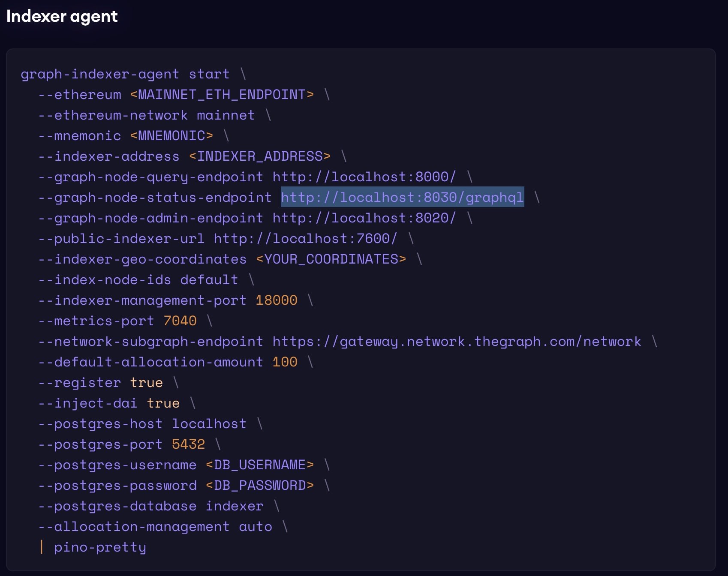Select the <MAINNET_ETH_ENDPOINT> placeholder
The image size is (728, 576).
[x=222, y=94]
